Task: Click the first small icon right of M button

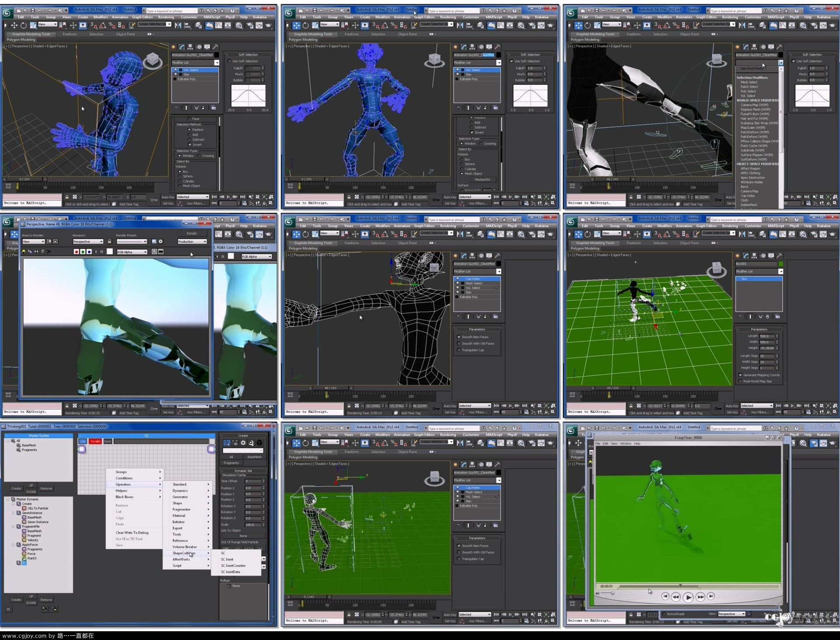Action: [x=45, y=609]
